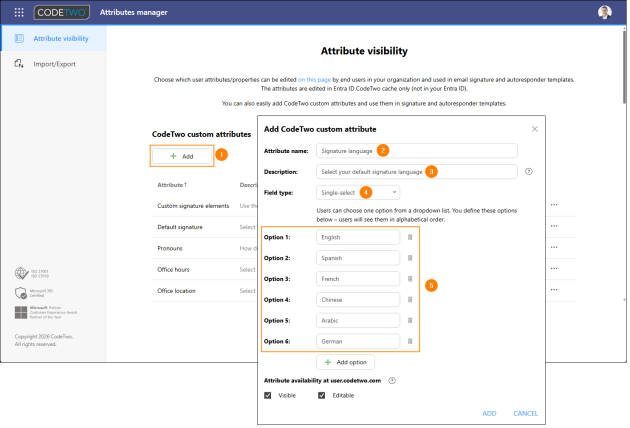Show help for the Description field
Image resolution: width=630 pixels, height=428 pixels.
pos(529,172)
